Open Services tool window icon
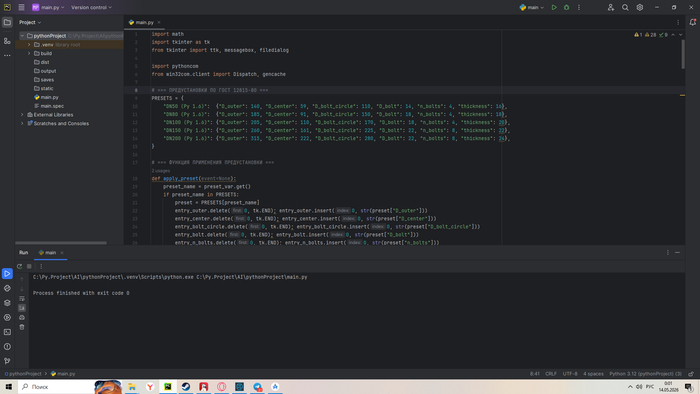 click(x=7, y=317)
